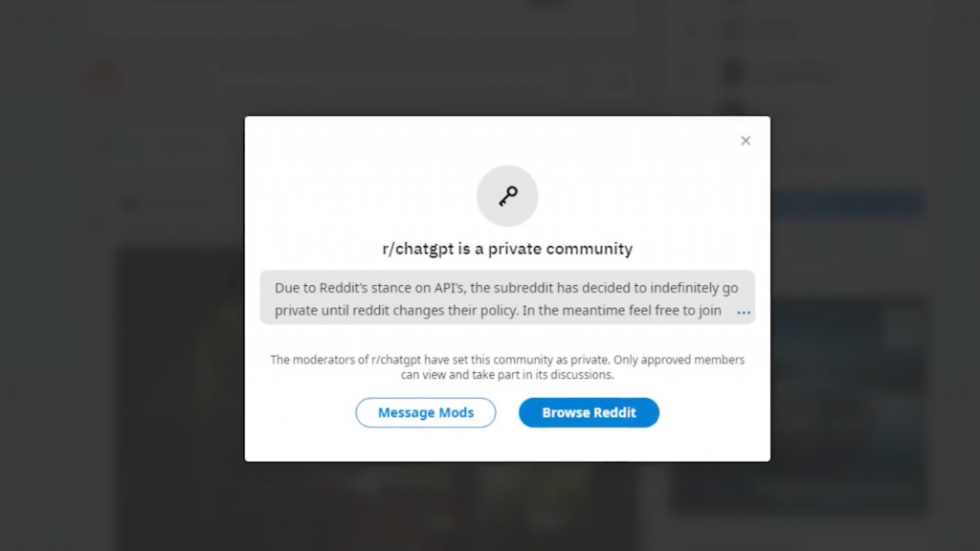
Task: Click the "can view and take part" text line
Action: [507, 375]
